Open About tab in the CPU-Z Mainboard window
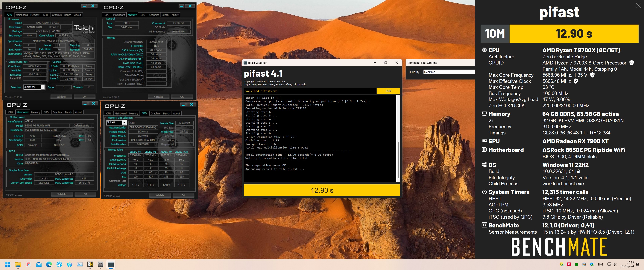The image size is (644, 270). 78,112
